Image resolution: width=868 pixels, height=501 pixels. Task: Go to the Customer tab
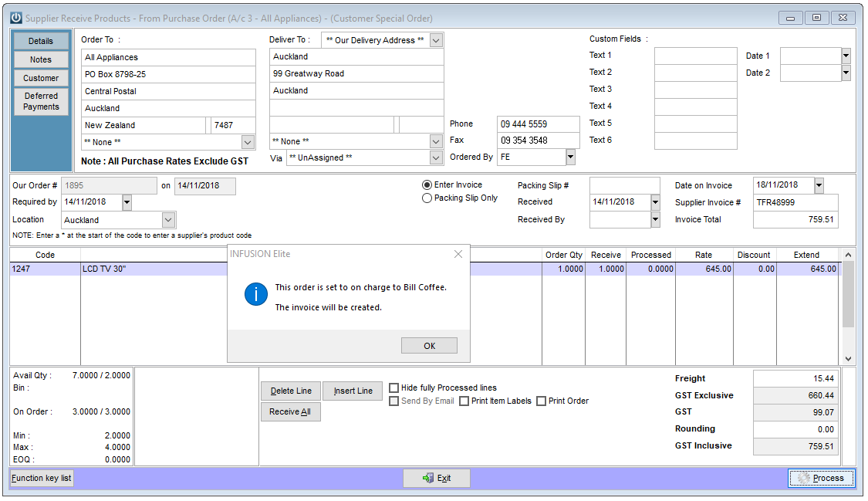(x=41, y=78)
